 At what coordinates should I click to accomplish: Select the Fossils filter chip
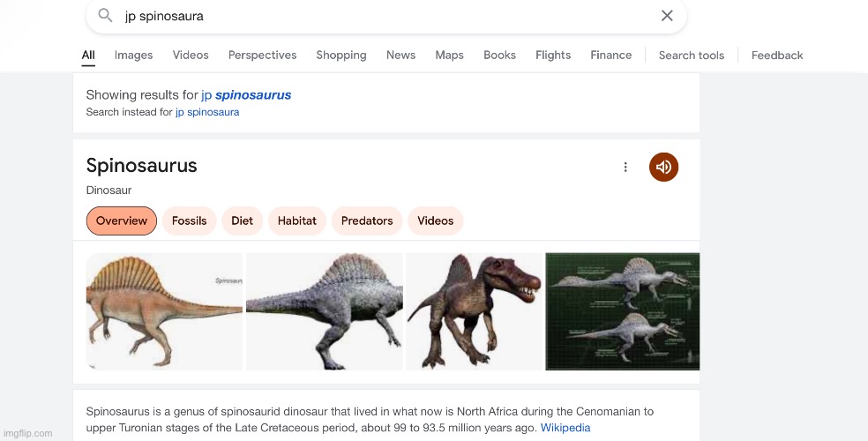189,220
